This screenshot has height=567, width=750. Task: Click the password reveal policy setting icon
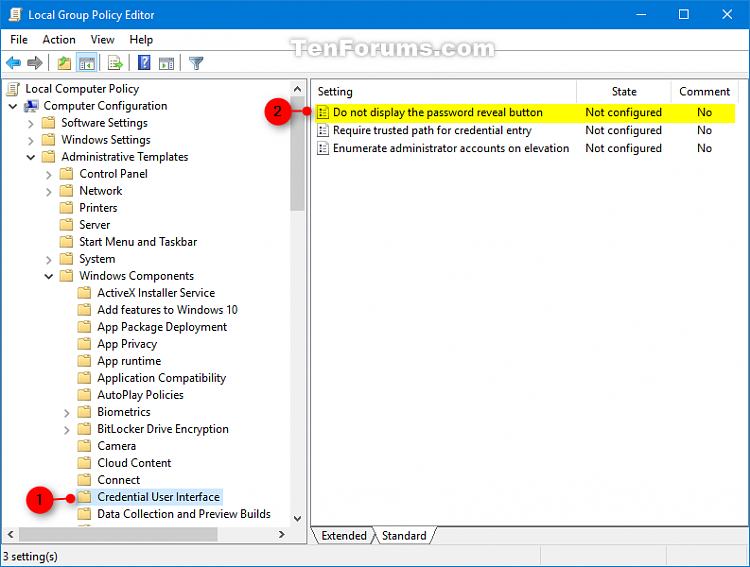pyautogui.click(x=323, y=112)
